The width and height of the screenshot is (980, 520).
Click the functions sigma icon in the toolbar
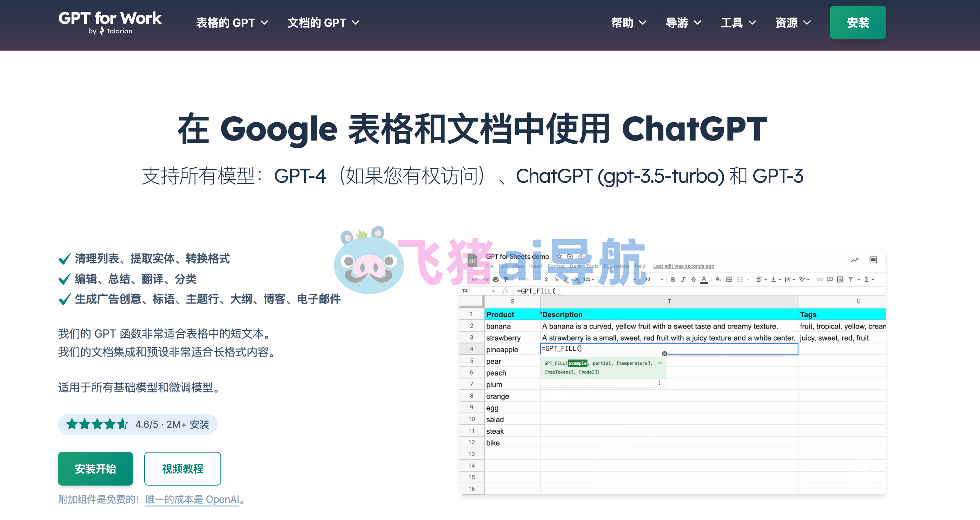click(x=867, y=279)
